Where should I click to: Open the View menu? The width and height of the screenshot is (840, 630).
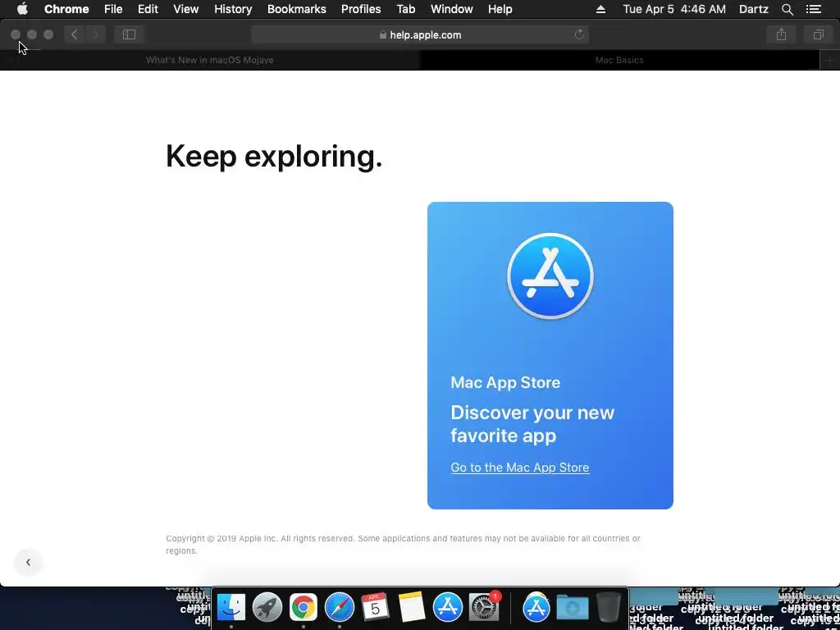[x=186, y=9]
